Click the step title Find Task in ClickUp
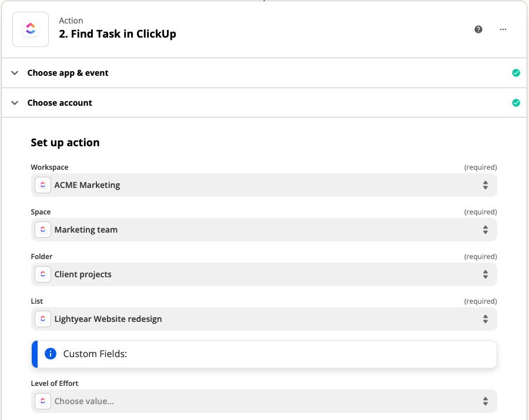 pos(118,34)
